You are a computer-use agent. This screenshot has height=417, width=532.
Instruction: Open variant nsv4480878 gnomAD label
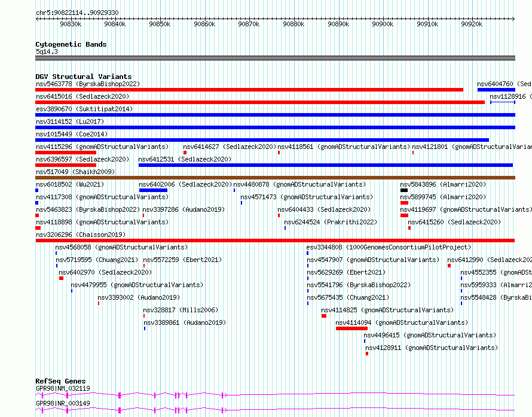pyautogui.click(x=299, y=184)
